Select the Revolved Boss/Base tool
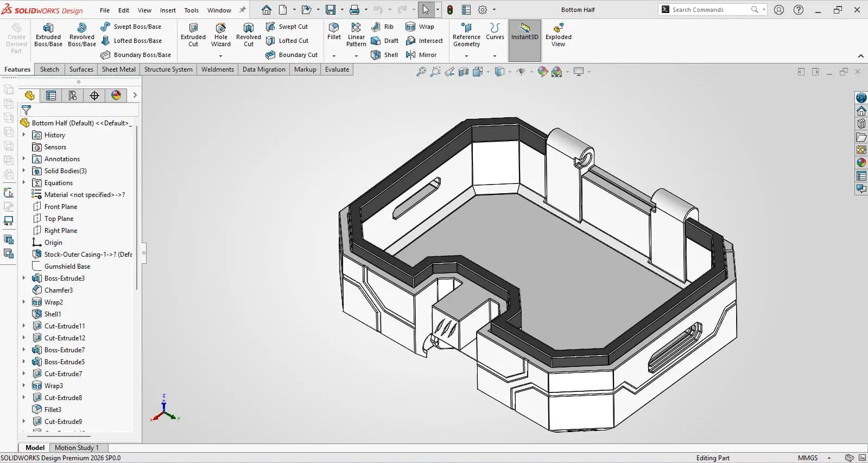 [82, 35]
